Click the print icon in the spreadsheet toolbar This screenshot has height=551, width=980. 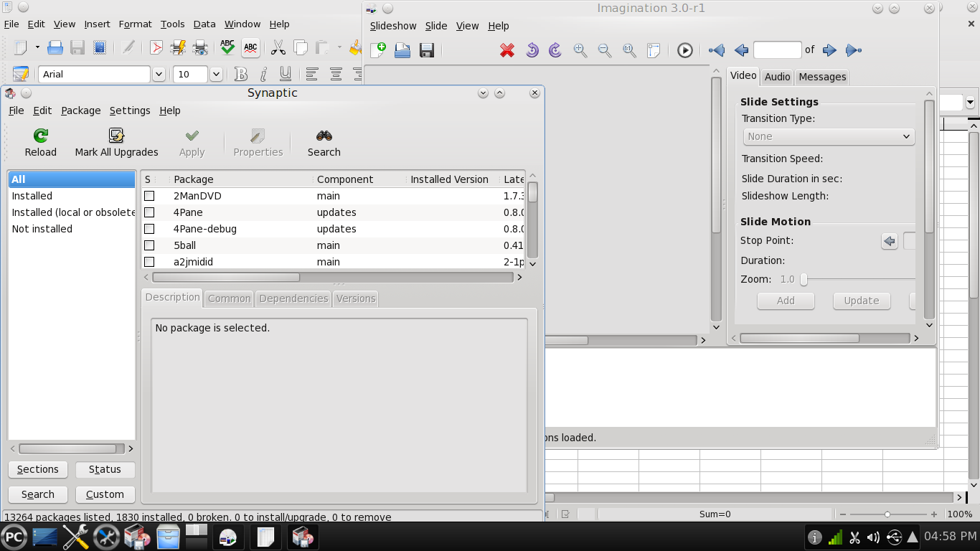coord(55,48)
